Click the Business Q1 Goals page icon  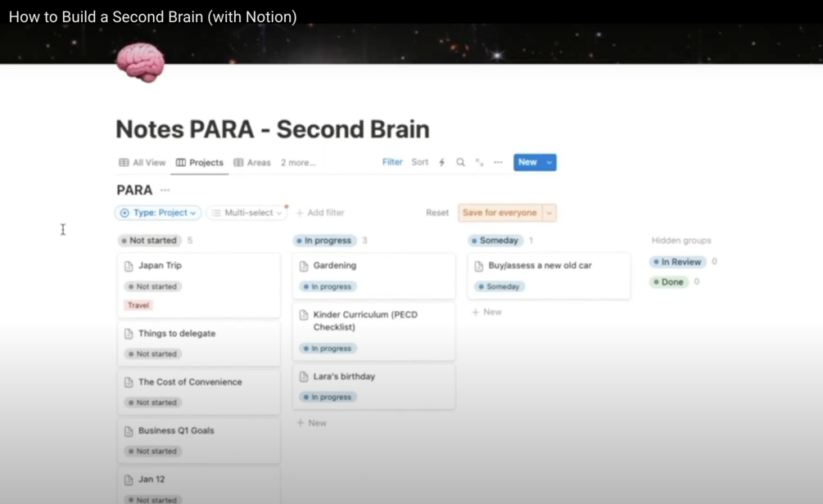[x=129, y=431]
